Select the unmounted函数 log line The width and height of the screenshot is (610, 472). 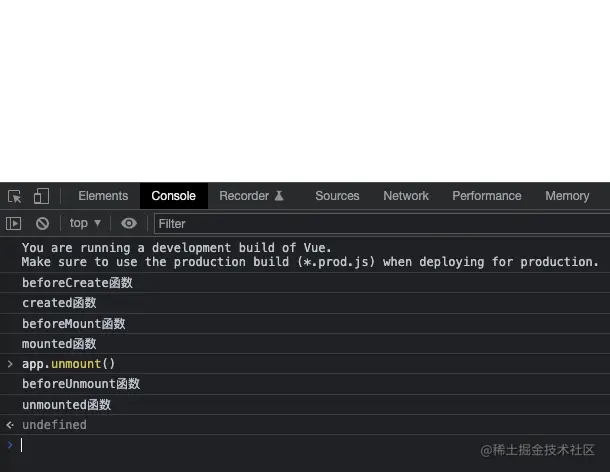305,405
